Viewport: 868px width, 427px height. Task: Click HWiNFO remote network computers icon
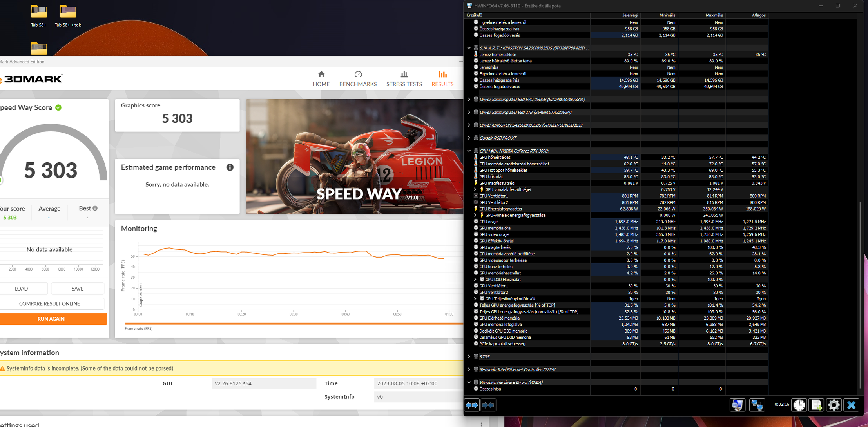pyautogui.click(x=757, y=405)
